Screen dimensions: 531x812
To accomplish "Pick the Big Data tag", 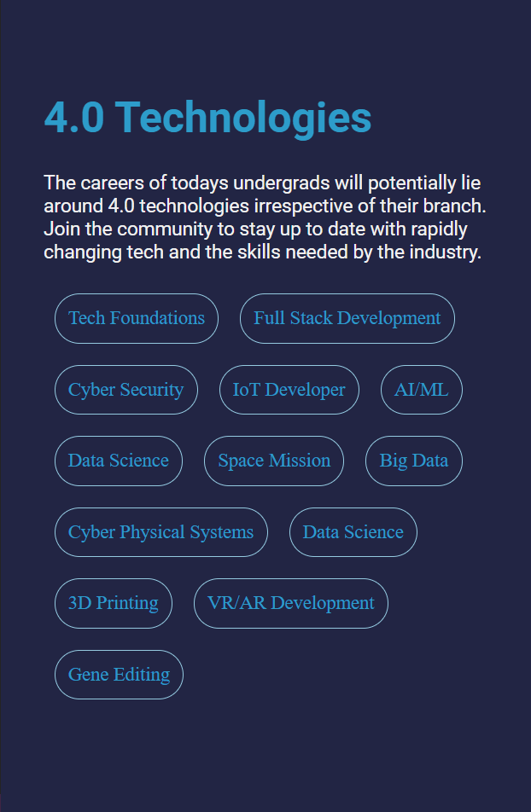I will [x=414, y=461].
